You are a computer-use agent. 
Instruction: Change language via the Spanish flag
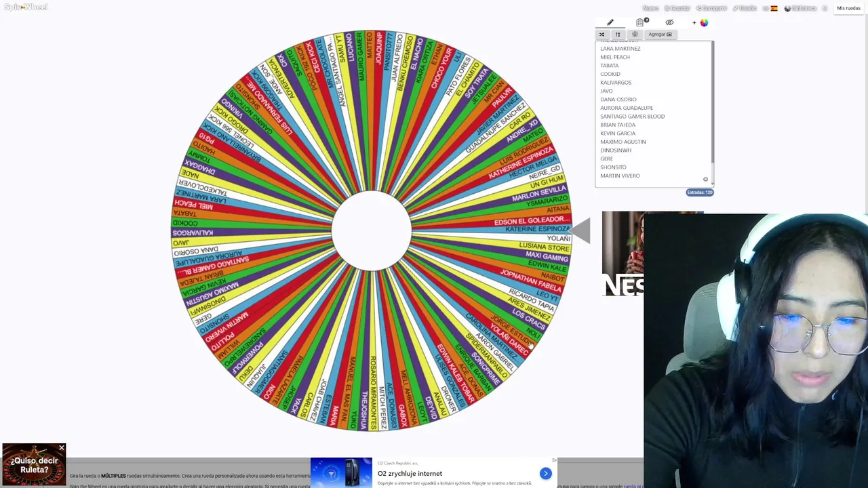(x=774, y=8)
